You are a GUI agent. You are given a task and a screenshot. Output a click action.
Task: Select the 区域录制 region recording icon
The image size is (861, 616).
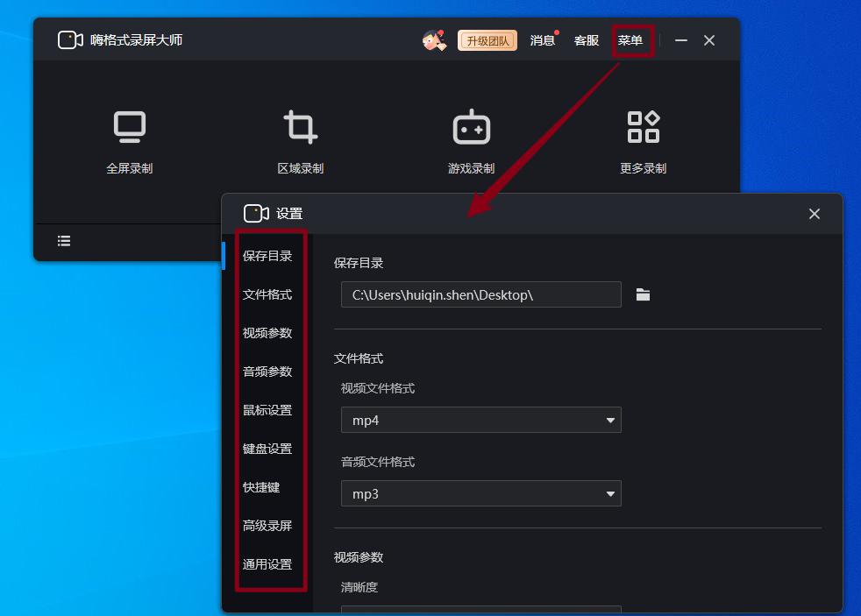click(x=300, y=126)
